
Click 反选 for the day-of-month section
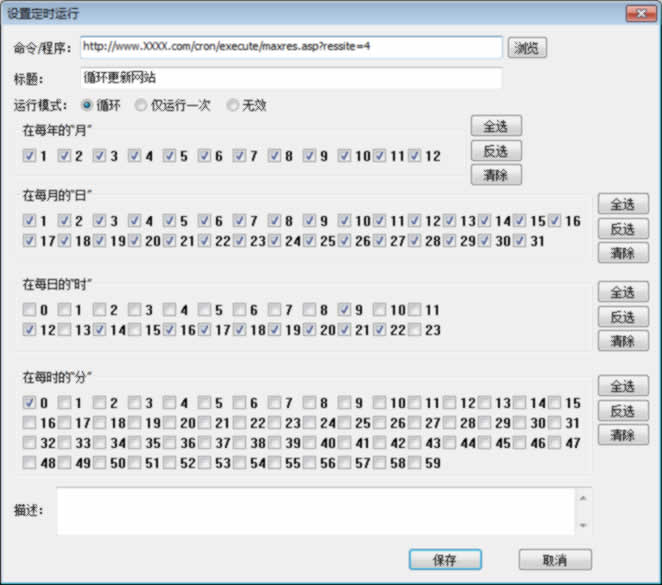click(x=623, y=229)
